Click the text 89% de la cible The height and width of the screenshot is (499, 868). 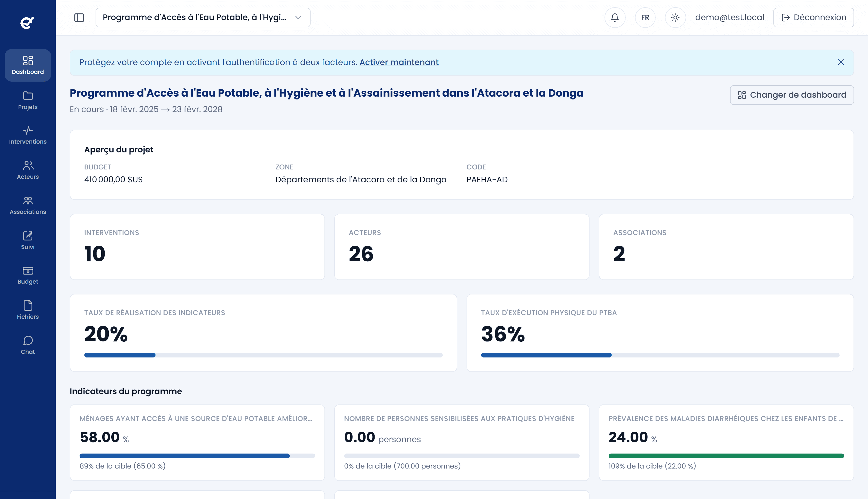tap(123, 466)
